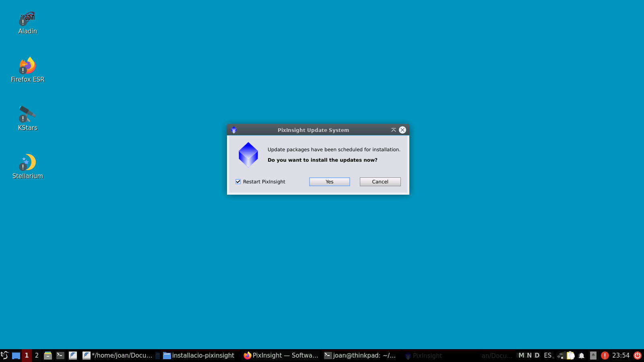Switch to the PixInsight Firefox window in the taskbar
The width and height of the screenshot is (644, 362).
click(x=281, y=356)
